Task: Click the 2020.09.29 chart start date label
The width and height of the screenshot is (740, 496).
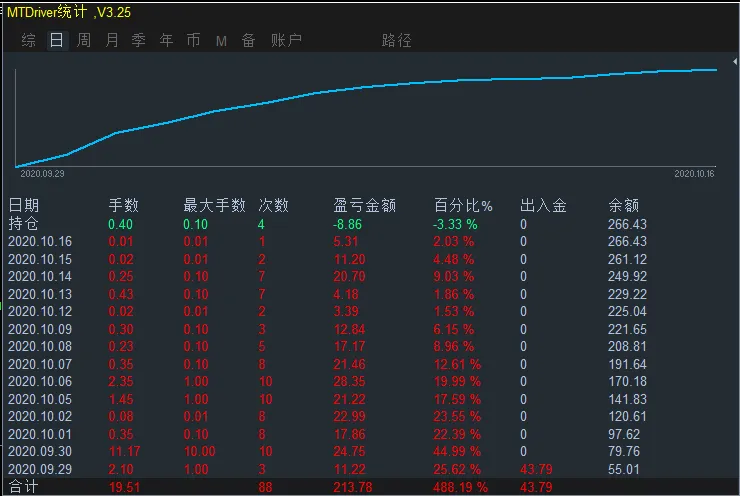Action: click(x=42, y=174)
